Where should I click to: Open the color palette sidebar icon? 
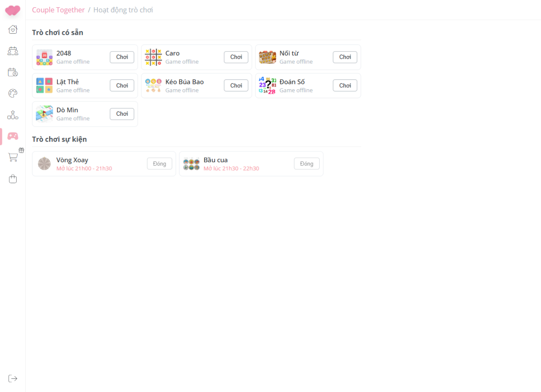[13, 93]
